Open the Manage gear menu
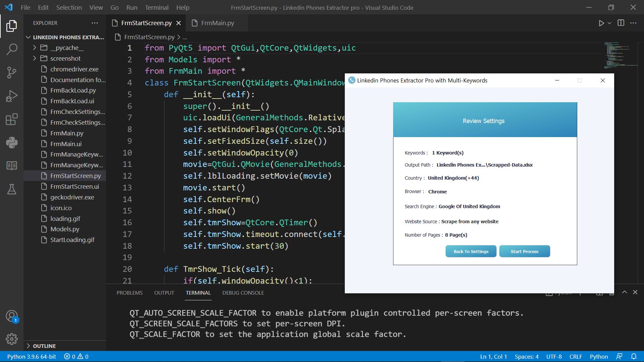 (x=12, y=339)
